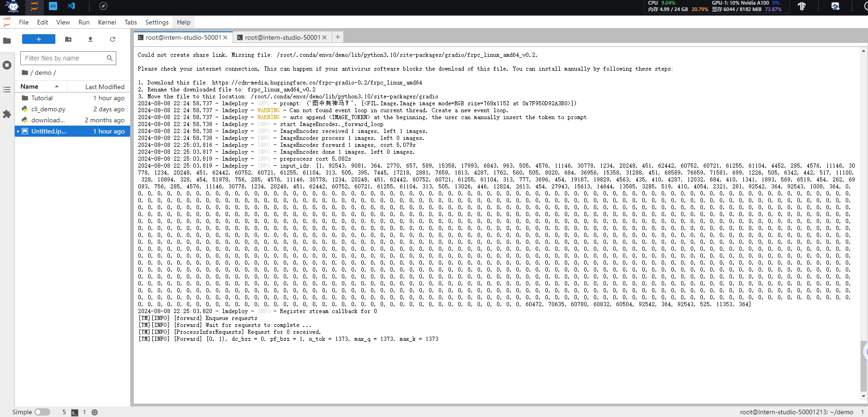Screen dimensions: 868x417
Task: Sort files by Last Modified column
Action: (99, 86)
